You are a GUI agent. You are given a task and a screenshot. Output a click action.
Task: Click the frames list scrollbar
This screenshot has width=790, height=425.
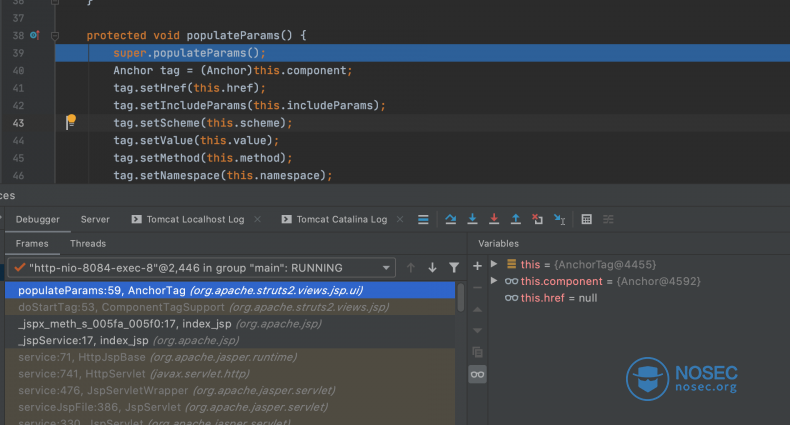tap(460, 298)
